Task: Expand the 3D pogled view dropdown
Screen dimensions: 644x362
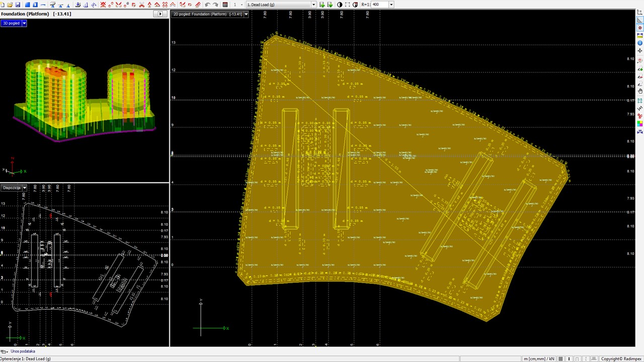Action: [24, 23]
